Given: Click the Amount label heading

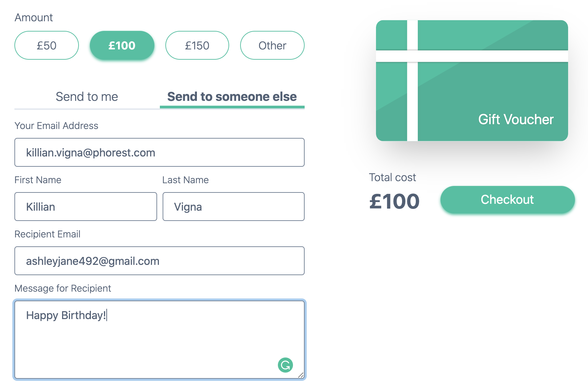Looking at the screenshot, I should 34,17.
